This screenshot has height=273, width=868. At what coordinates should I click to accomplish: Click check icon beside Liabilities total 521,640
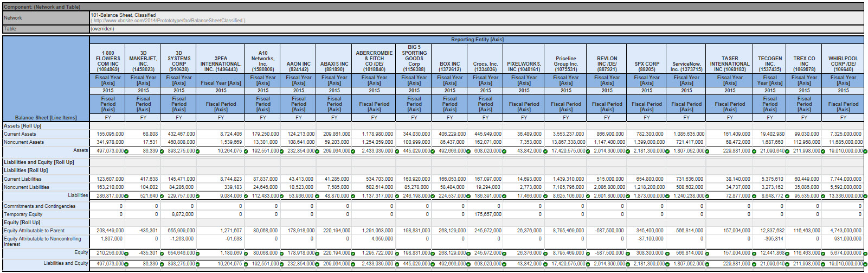coord(162,196)
